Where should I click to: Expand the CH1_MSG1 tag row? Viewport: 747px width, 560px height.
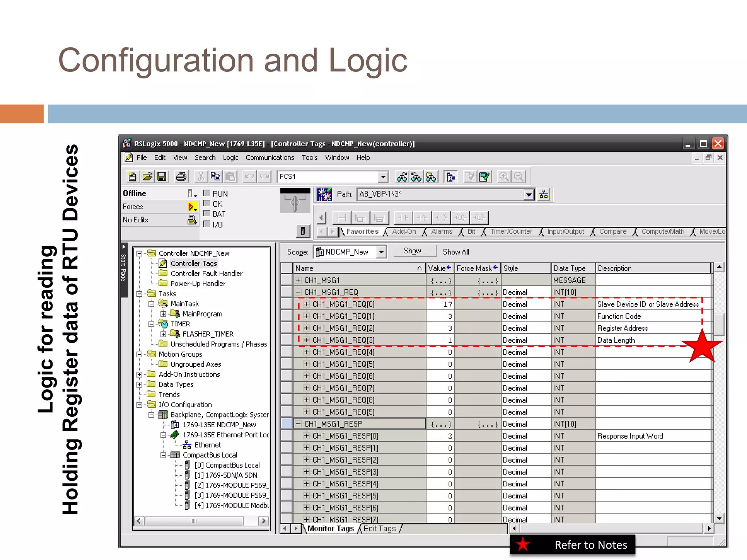coord(298,280)
